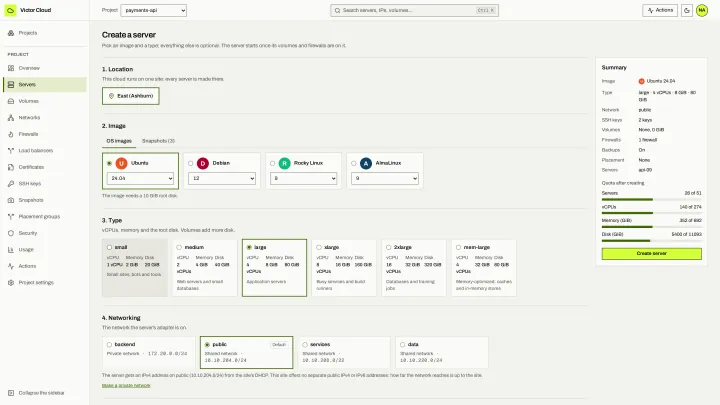Click the vCPUs quota progress bar
The width and height of the screenshot is (720, 405).
click(652, 213)
